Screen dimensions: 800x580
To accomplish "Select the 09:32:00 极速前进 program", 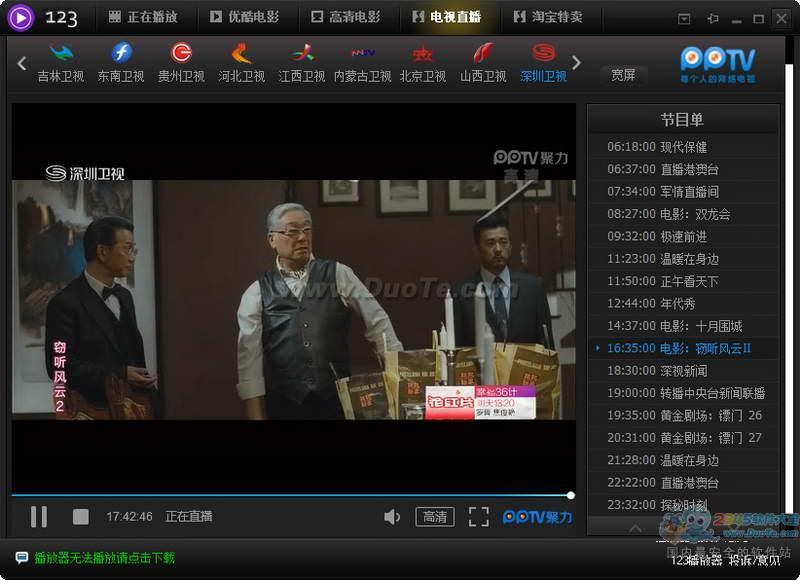I will click(x=683, y=237).
